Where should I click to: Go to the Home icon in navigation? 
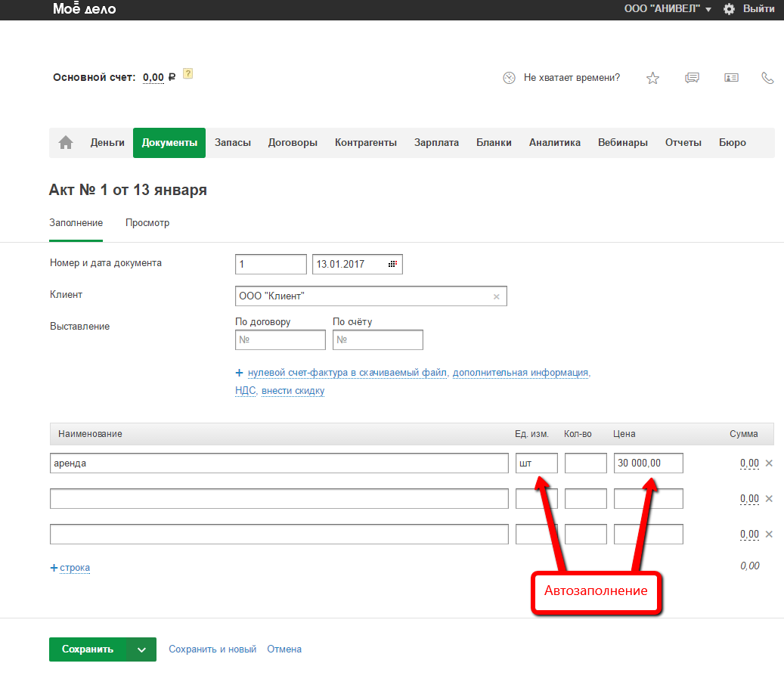click(x=66, y=143)
